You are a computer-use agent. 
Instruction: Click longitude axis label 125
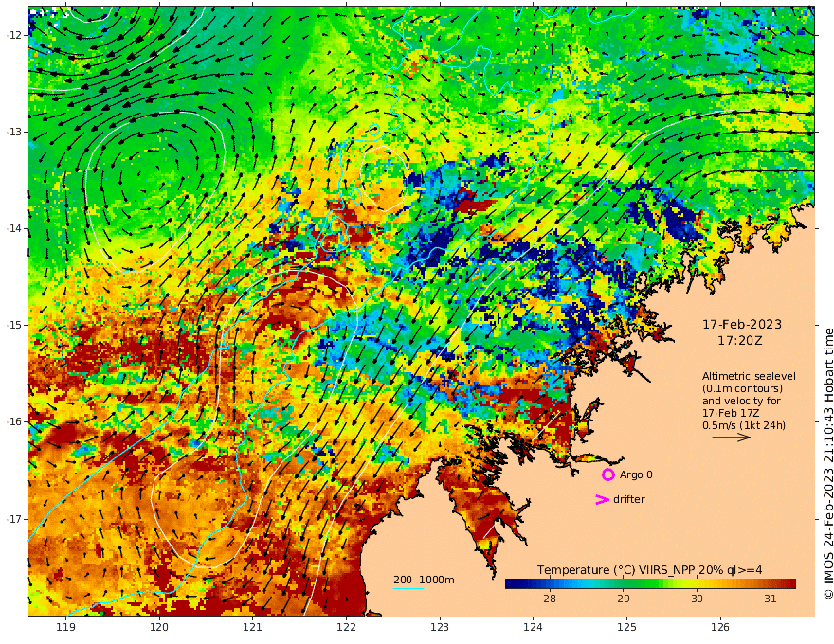pos(626,627)
